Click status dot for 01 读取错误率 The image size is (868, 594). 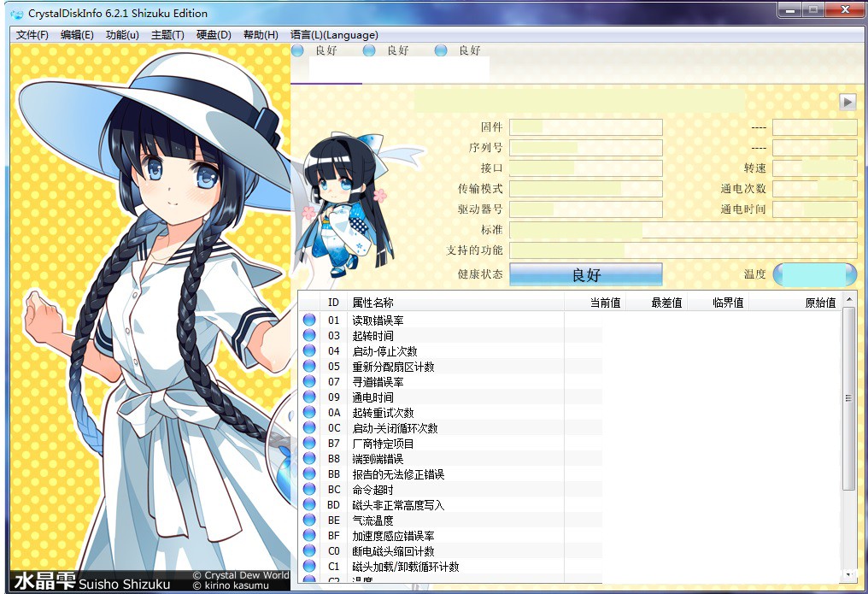pos(309,320)
